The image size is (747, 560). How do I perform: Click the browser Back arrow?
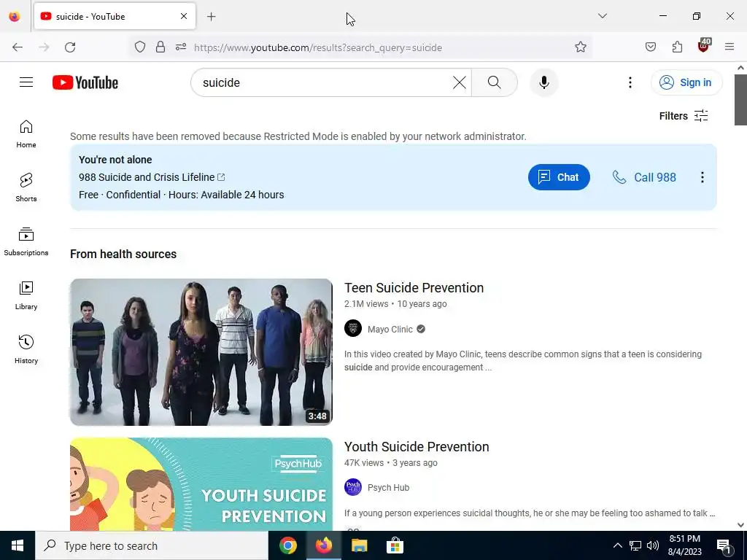(18, 47)
